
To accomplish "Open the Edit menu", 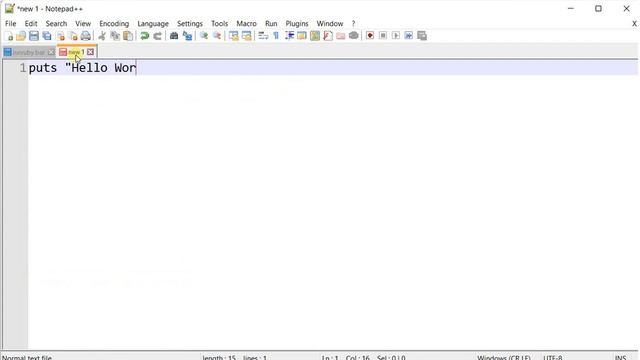I will click(x=31, y=24).
